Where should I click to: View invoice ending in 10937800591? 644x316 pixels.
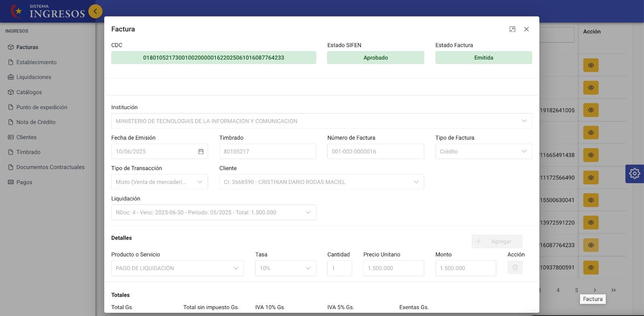590,268
